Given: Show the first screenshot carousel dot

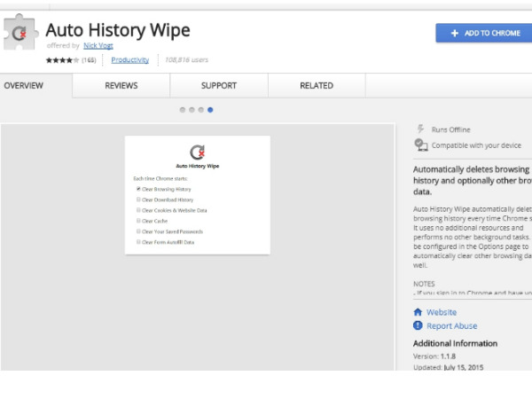Looking at the screenshot, I should 183,110.
